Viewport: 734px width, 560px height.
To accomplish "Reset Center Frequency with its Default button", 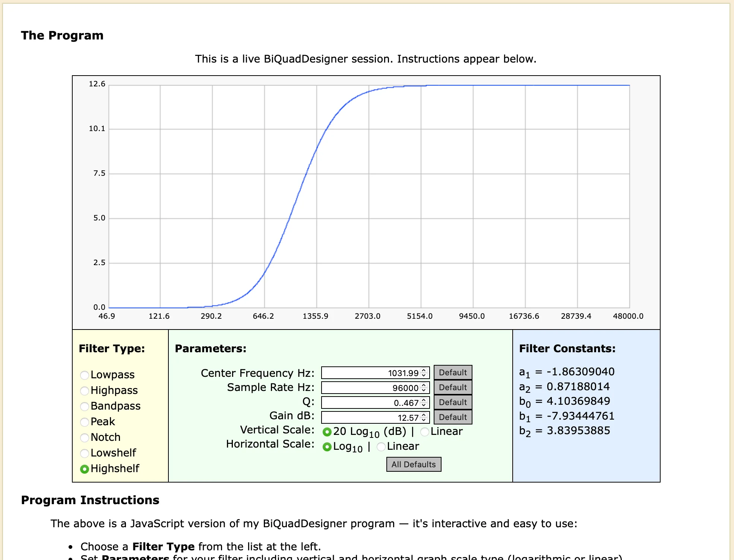I will pyautogui.click(x=453, y=372).
